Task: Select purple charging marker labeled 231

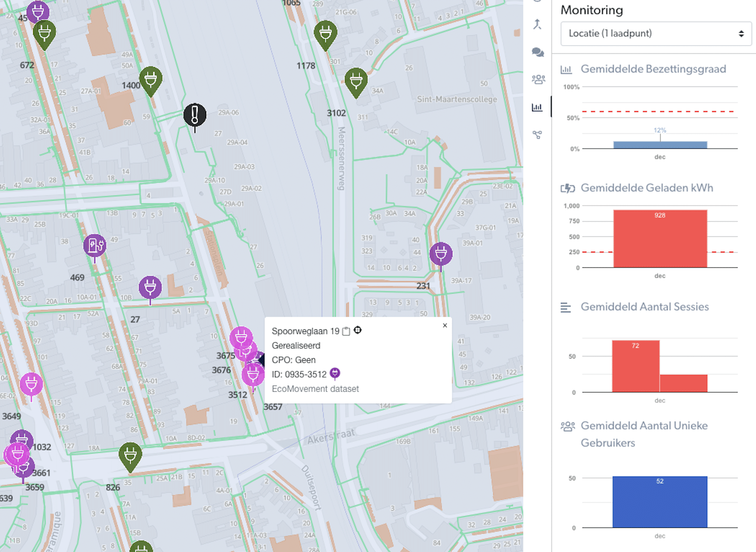Action: (x=441, y=254)
